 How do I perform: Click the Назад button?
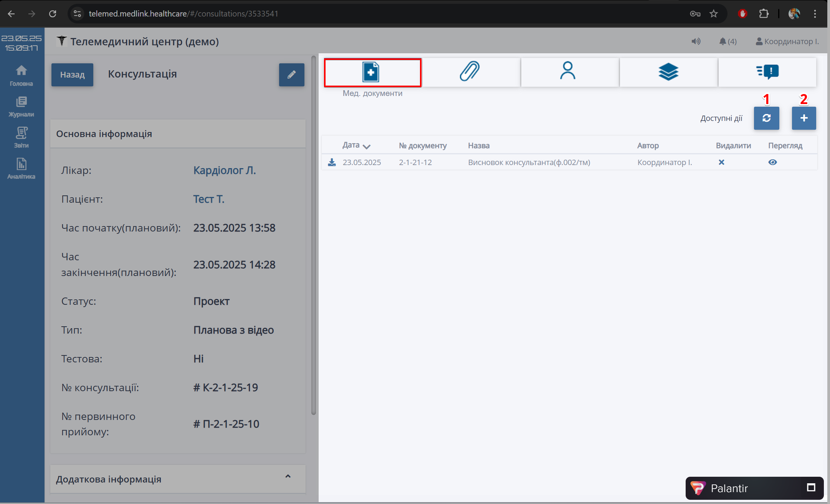pos(72,74)
